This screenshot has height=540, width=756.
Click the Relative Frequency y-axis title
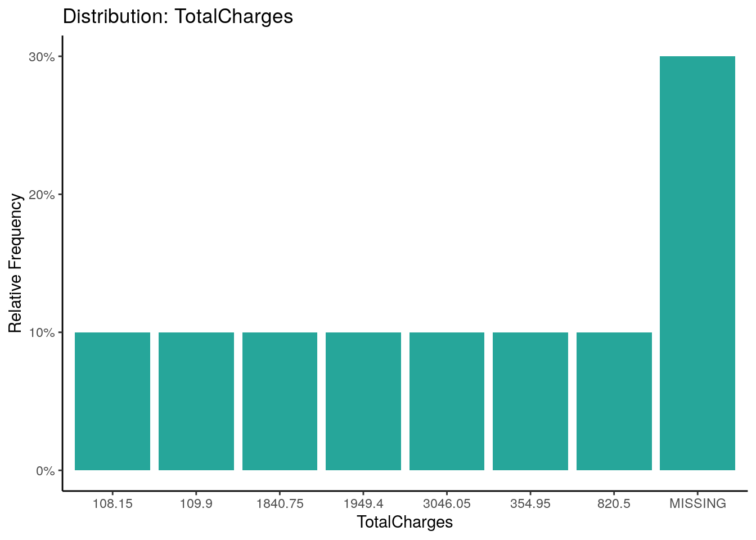[15, 263]
